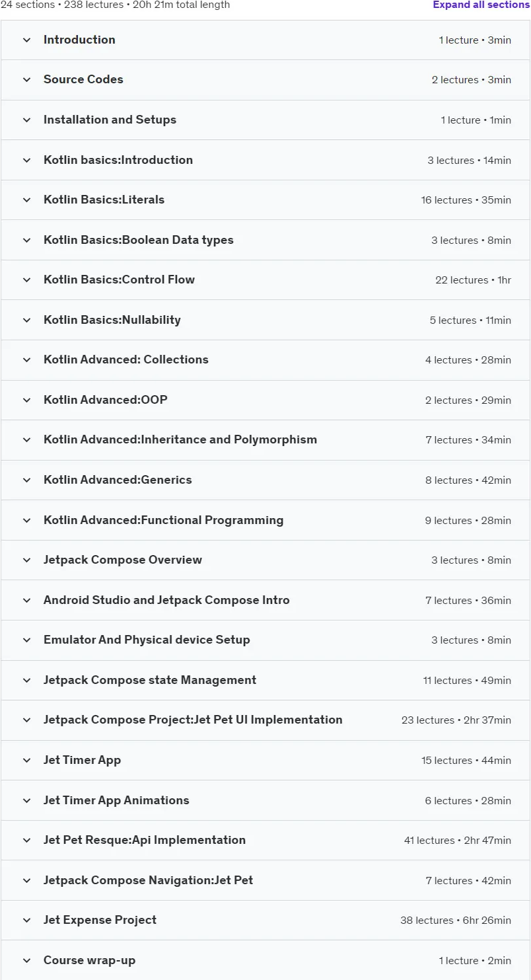Click chevron beside Kotlin basics:Introduction
Image resolution: width=531 pixels, height=980 pixels.
pyautogui.click(x=26, y=160)
